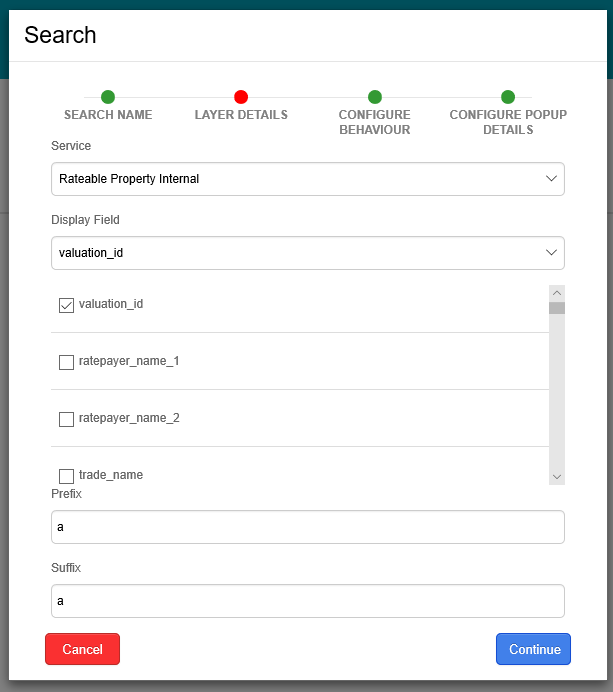Viewport: 613px width, 692px height.
Task: Uncheck the valuation_id checkbox
Action: (x=67, y=305)
